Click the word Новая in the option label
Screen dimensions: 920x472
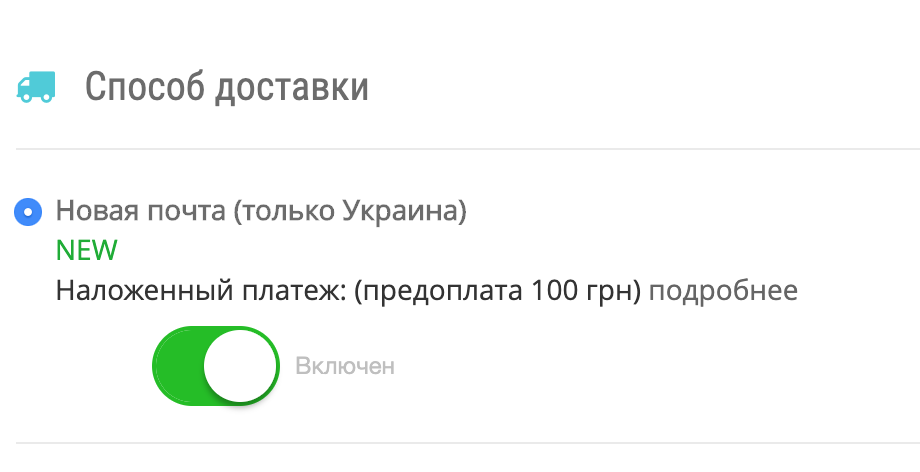pos(96,212)
